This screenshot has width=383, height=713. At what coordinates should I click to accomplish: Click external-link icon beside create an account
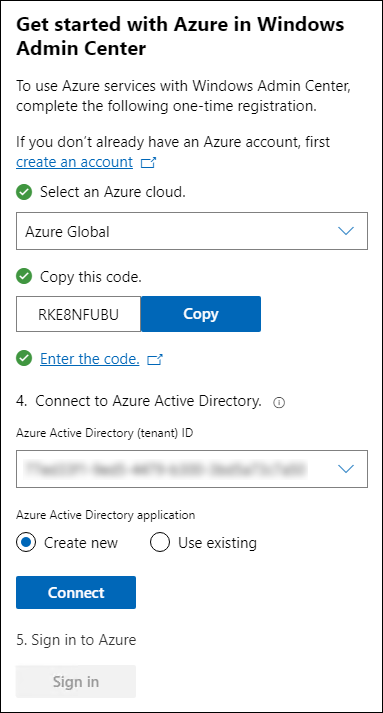pyautogui.click(x=148, y=163)
